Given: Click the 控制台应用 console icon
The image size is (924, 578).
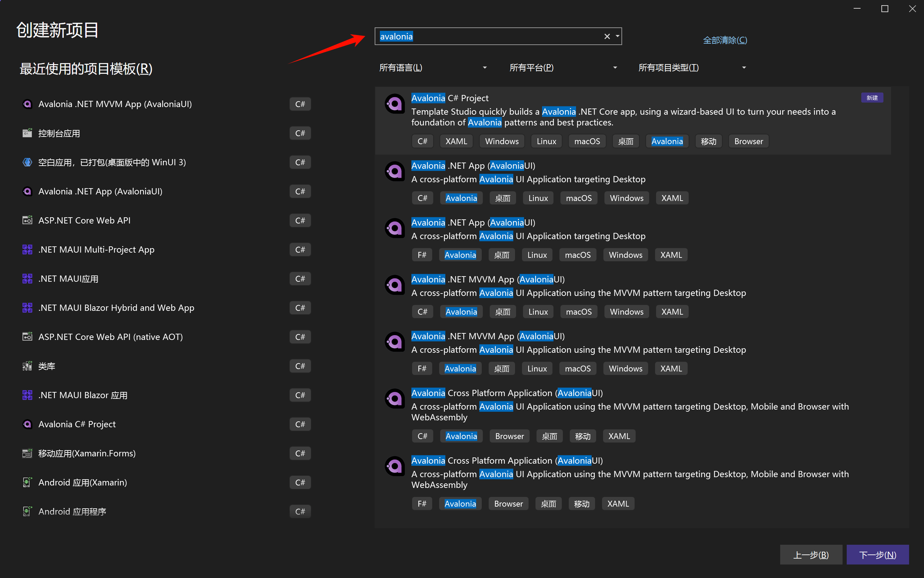Looking at the screenshot, I should [27, 133].
